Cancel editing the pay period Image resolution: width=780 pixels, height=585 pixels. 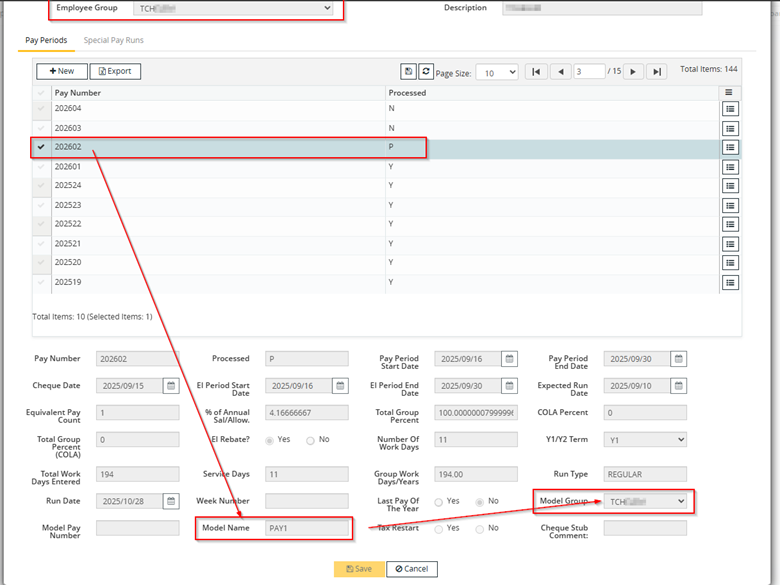pyautogui.click(x=412, y=569)
